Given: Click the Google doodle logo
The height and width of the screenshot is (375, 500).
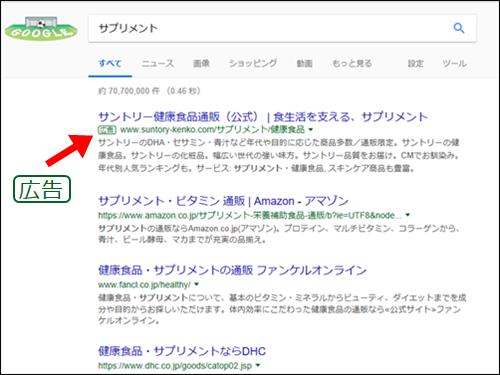Looking at the screenshot, I should (41, 29).
